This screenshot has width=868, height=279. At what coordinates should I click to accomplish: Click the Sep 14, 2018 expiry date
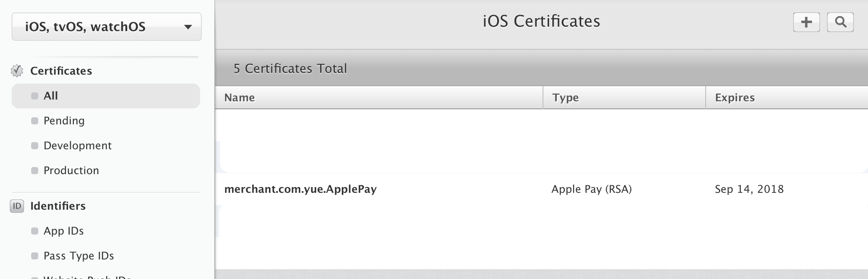(x=749, y=189)
